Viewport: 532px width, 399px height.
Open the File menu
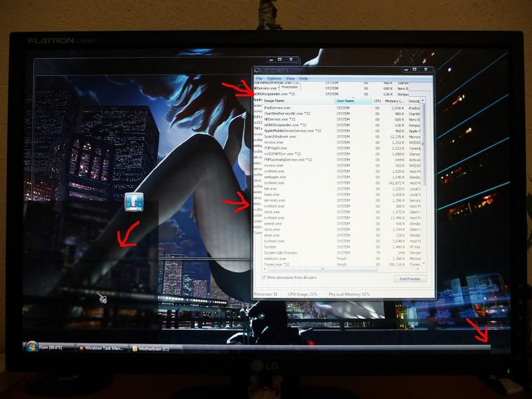pyautogui.click(x=259, y=78)
